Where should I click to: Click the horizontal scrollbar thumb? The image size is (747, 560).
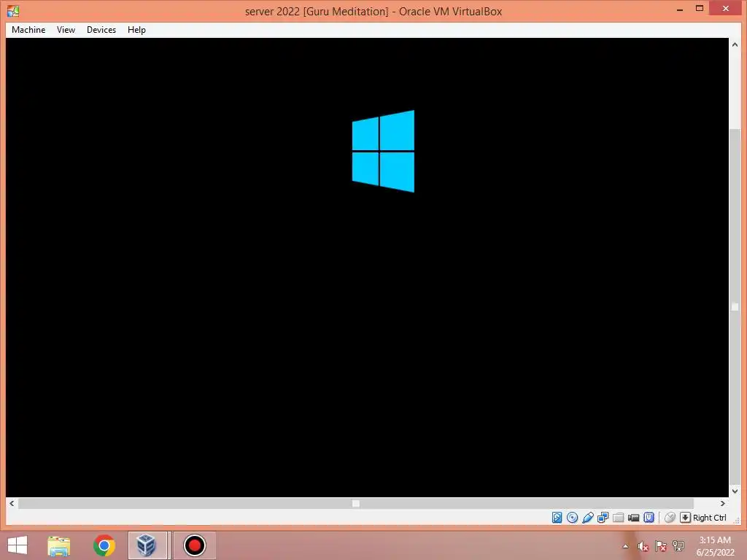pos(356,503)
